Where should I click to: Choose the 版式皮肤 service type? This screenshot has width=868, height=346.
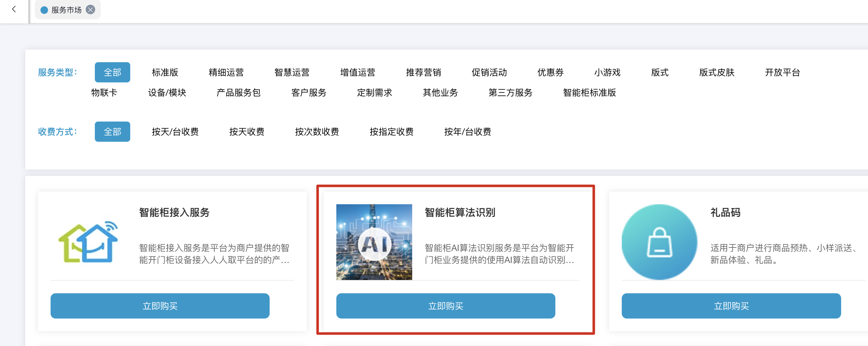point(717,72)
